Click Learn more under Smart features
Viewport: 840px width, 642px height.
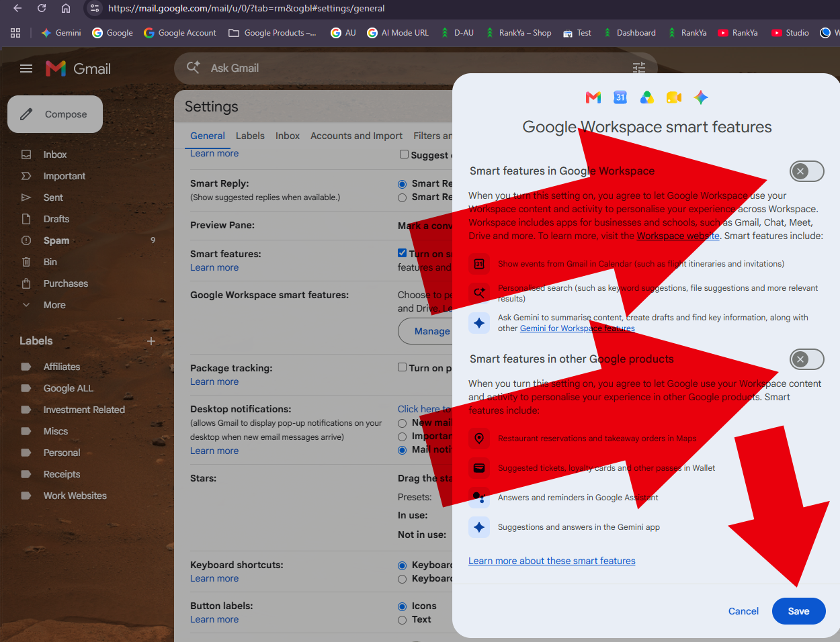[x=214, y=267]
